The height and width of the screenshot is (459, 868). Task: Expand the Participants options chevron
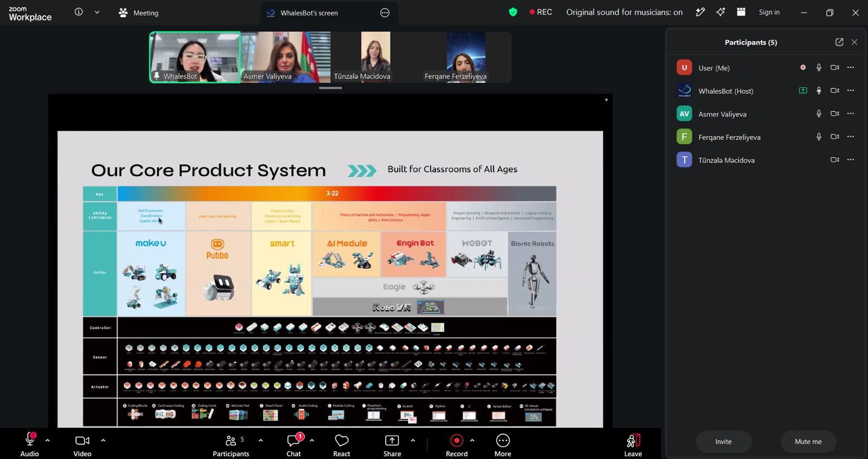tap(261, 441)
